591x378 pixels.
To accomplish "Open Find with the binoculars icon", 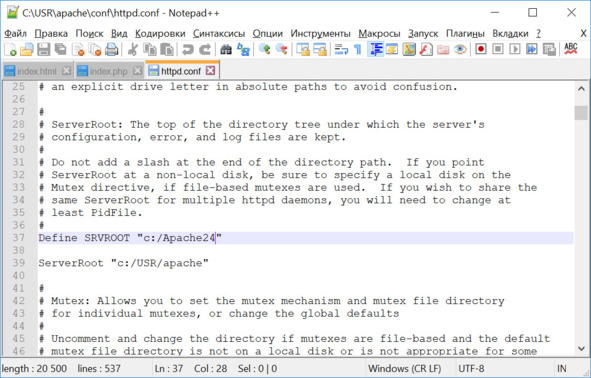I will 226,50.
